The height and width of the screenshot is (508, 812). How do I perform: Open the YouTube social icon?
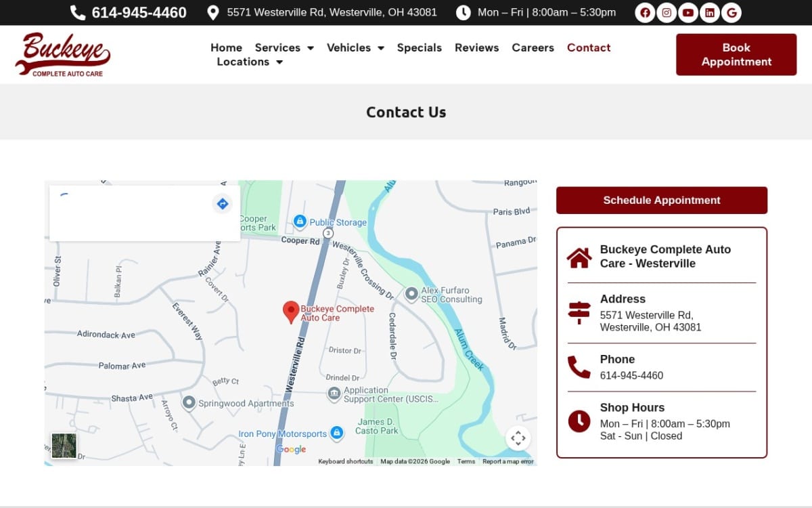pyautogui.click(x=688, y=13)
